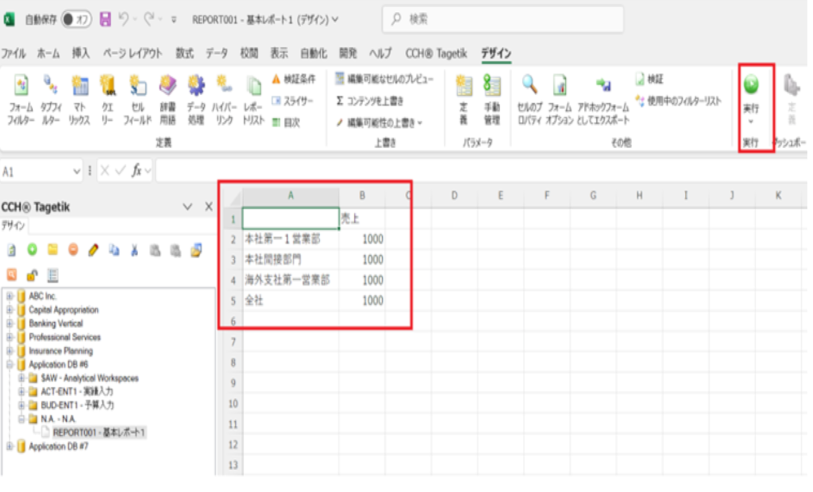This screenshot has height=492, width=813.
Task: Select REPORT001 - 基本レポート1 in the tree
Action: (99, 433)
